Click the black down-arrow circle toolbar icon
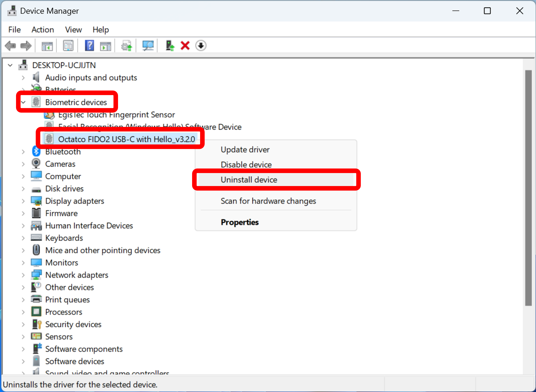Image resolution: width=536 pixels, height=392 pixels. (201, 45)
